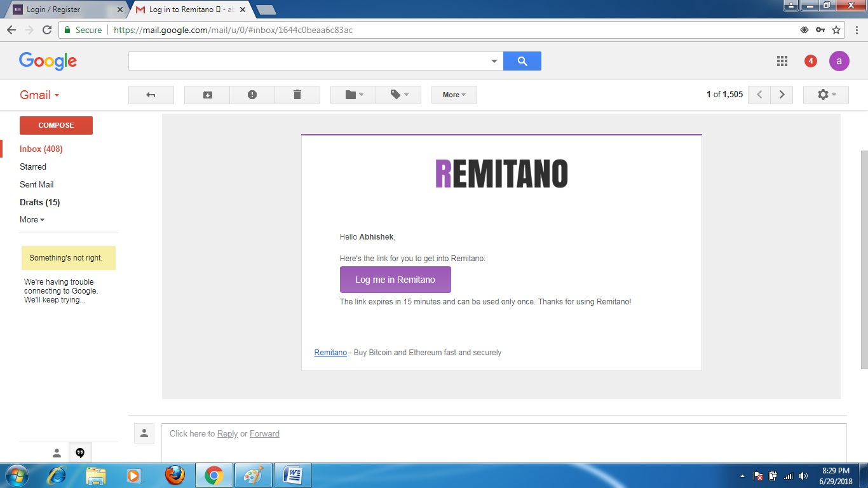Screen dimensions: 868x488
Task: Click the blue search button
Action: [x=522, y=61]
